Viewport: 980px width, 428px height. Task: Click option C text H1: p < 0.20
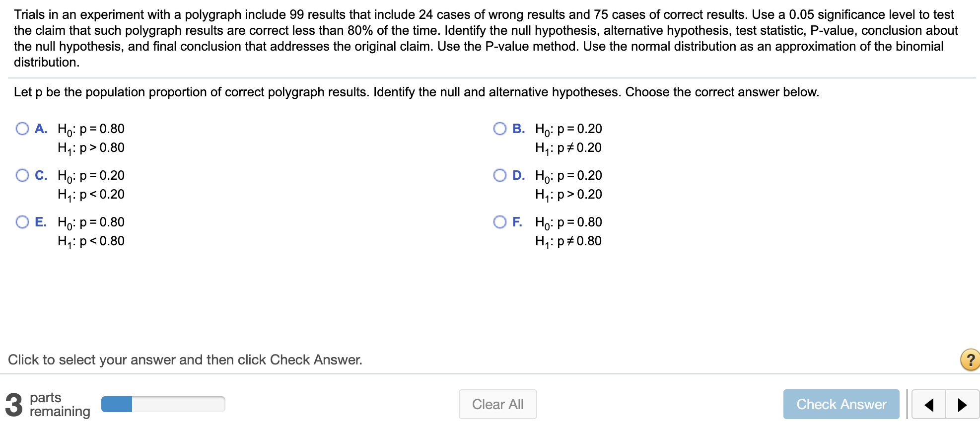point(90,194)
